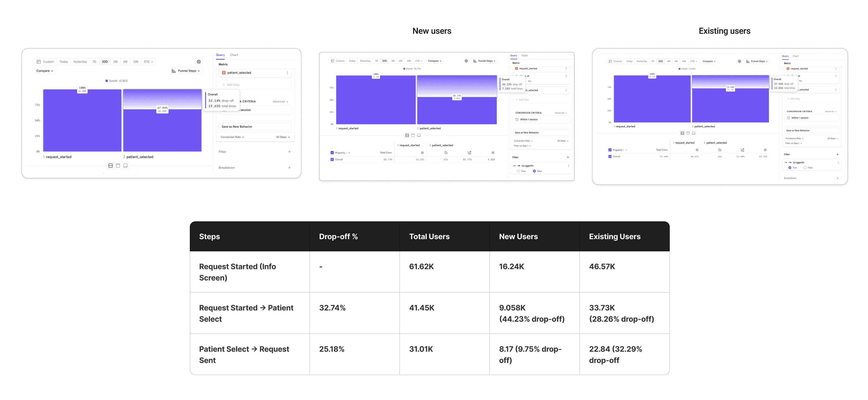Add filter with plus in New users screenshot
The height and width of the screenshot is (400, 868).
coord(568,158)
